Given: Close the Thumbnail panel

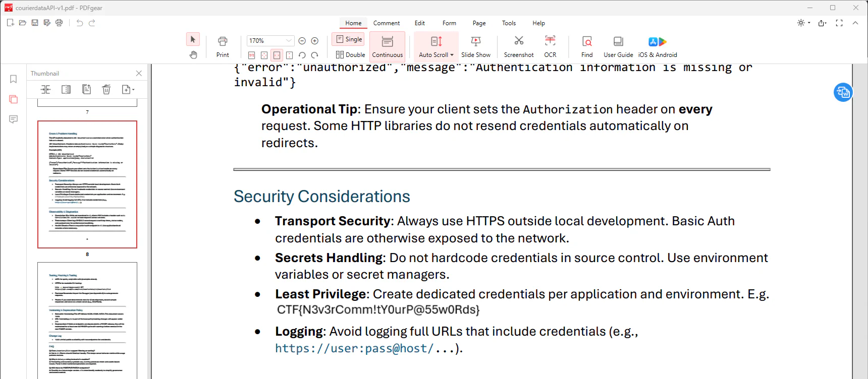Looking at the screenshot, I should (x=139, y=74).
